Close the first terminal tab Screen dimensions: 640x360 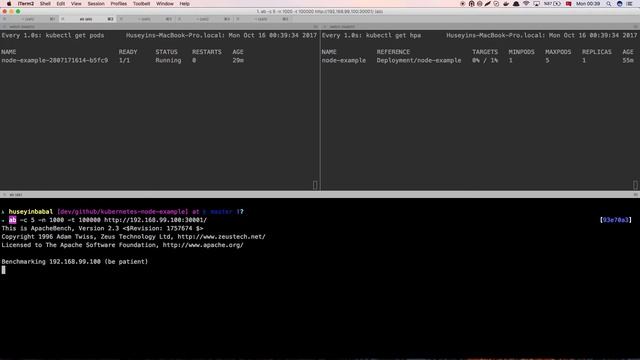tap(4, 19)
